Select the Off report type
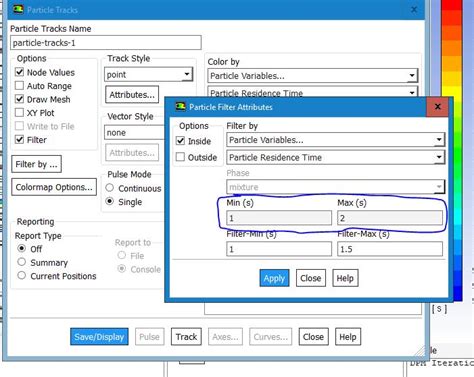The image size is (474, 377). coord(22,248)
